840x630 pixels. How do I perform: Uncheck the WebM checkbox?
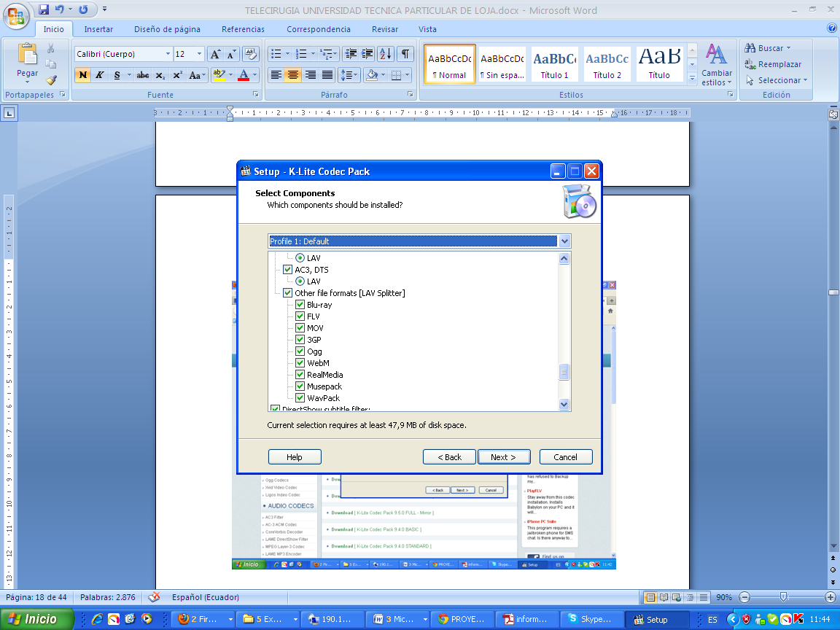pos(300,363)
